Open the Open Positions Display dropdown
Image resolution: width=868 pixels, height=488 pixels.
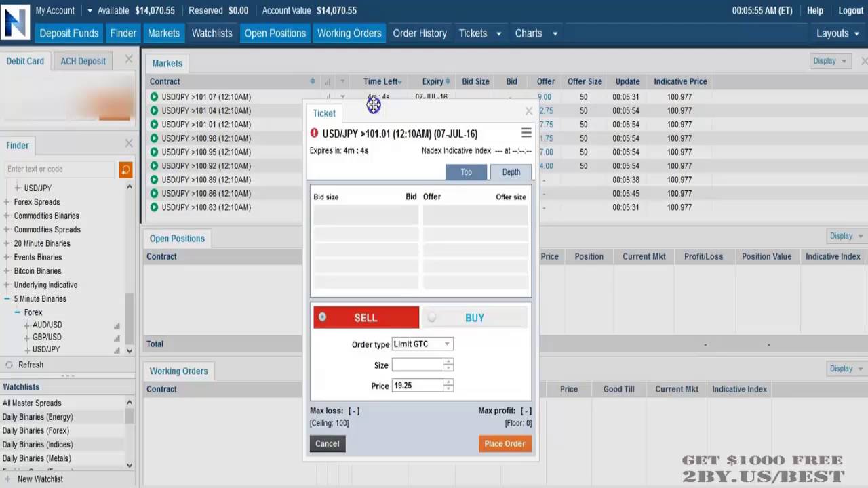pos(846,236)
